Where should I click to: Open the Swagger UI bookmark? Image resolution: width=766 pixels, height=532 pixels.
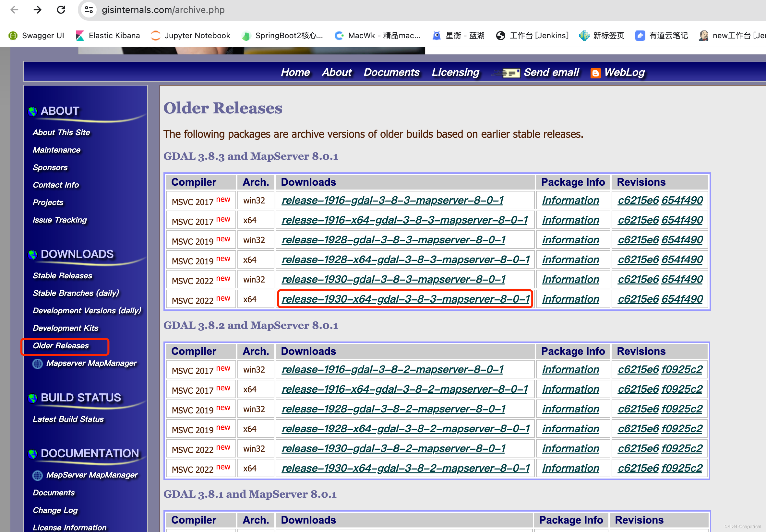(x=36, y=35)
